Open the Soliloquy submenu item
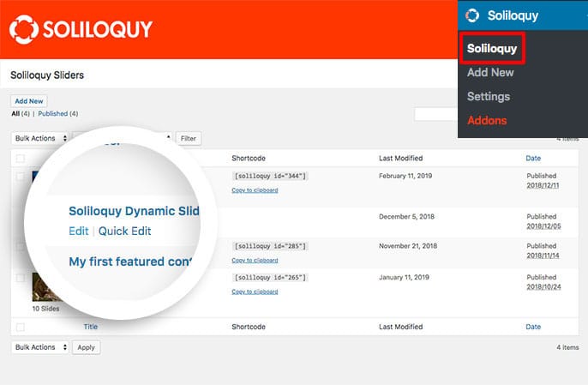Screen dimensions: 588x385 click(492, 48)
